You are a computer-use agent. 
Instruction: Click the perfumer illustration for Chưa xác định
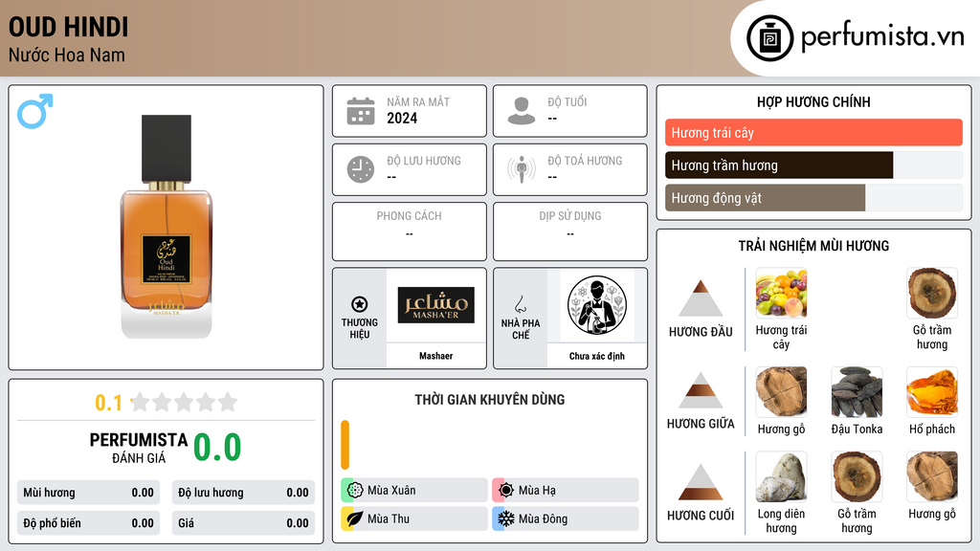point(597,305)
